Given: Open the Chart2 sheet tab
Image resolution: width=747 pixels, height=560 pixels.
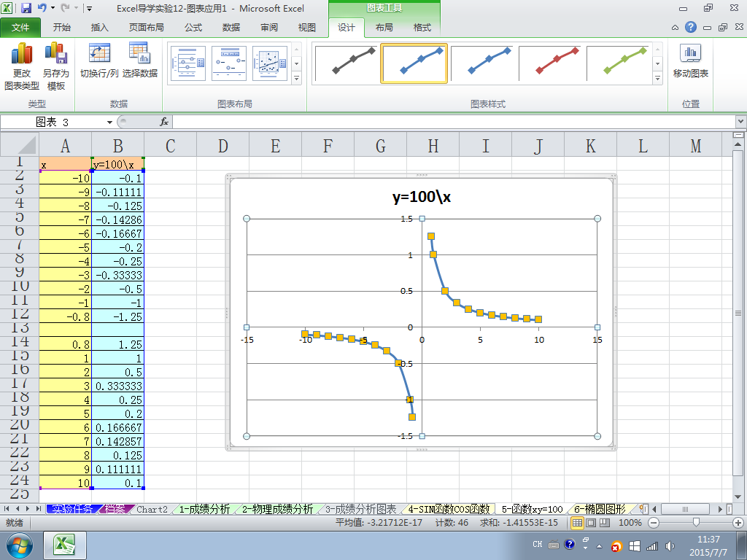Looking at the screenshot, I should pos(152,509).
